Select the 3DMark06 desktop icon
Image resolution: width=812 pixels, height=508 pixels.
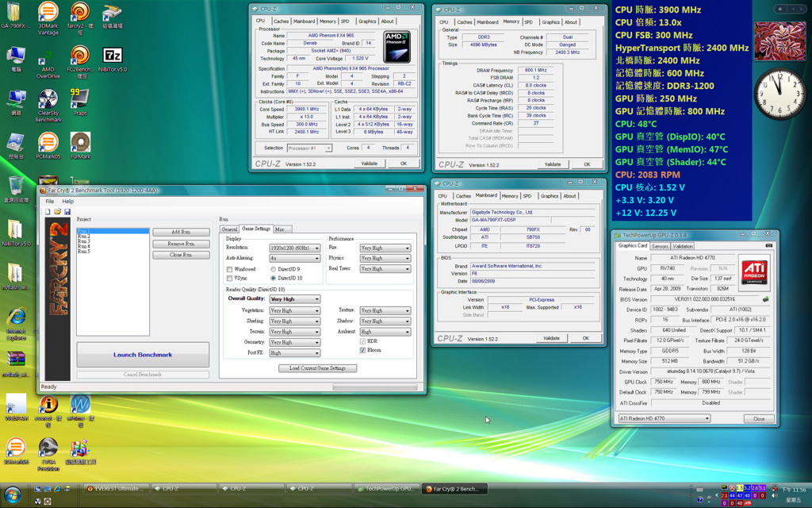click(16, 451)
